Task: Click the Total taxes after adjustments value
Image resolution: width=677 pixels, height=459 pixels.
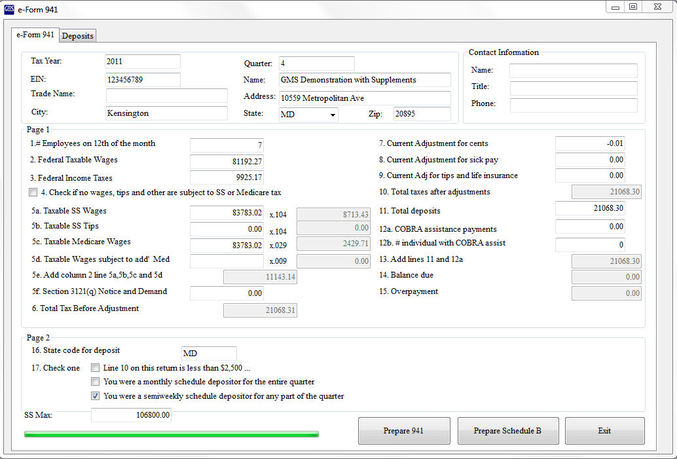Action: coord(607,192)
